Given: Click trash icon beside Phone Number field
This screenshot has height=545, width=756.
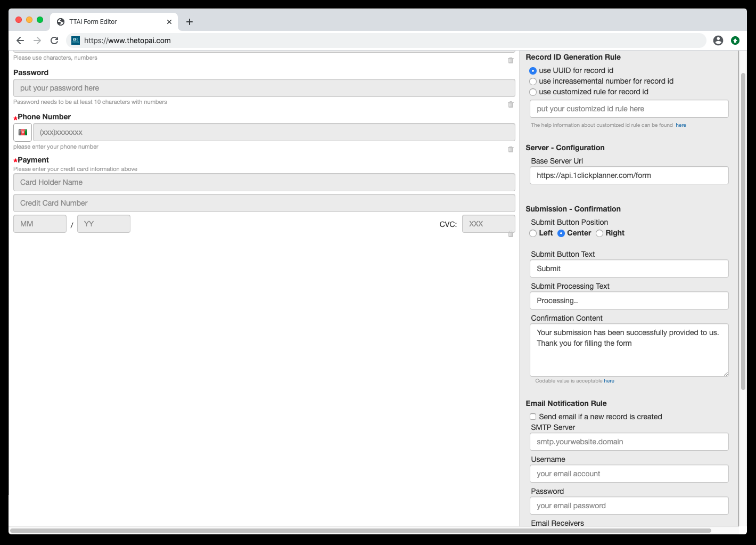Looking at the screenshot, I should 511,149.
